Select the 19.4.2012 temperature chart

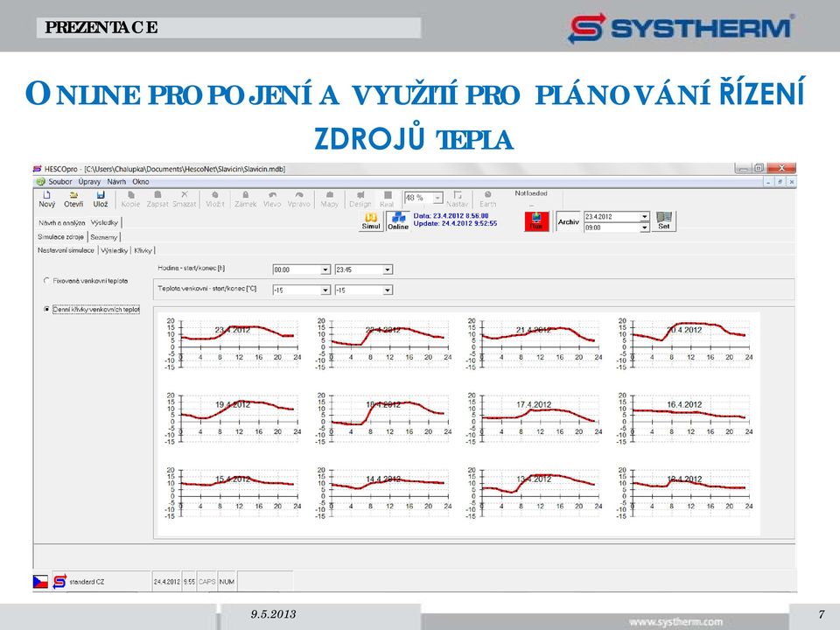click(234, 418)
